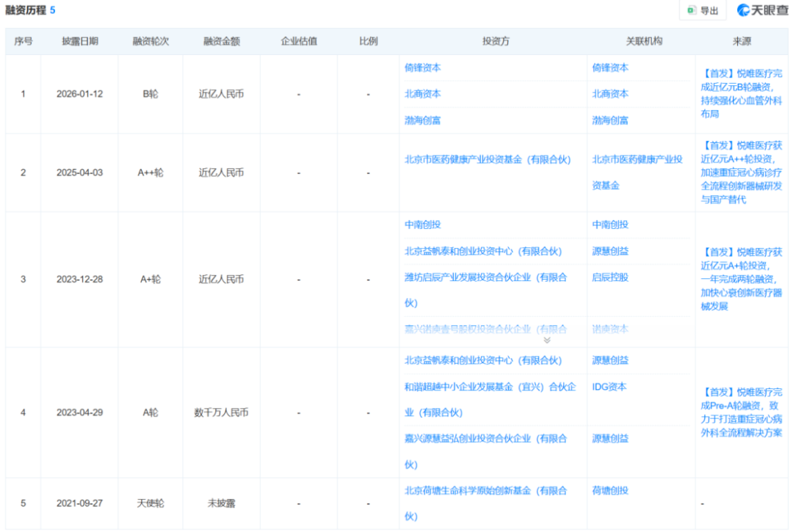The height and width of the screenshot is (532, 793).
Task: Open the IDG资本 related institution link
Action: pyautogui.click(x=609, y=387)
